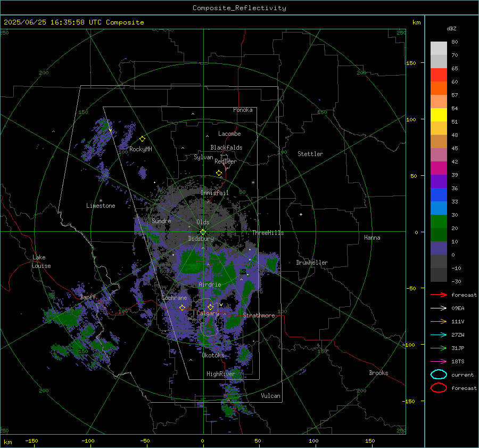
Task: Click the Blackfalds label
Action: click(226, 148)
